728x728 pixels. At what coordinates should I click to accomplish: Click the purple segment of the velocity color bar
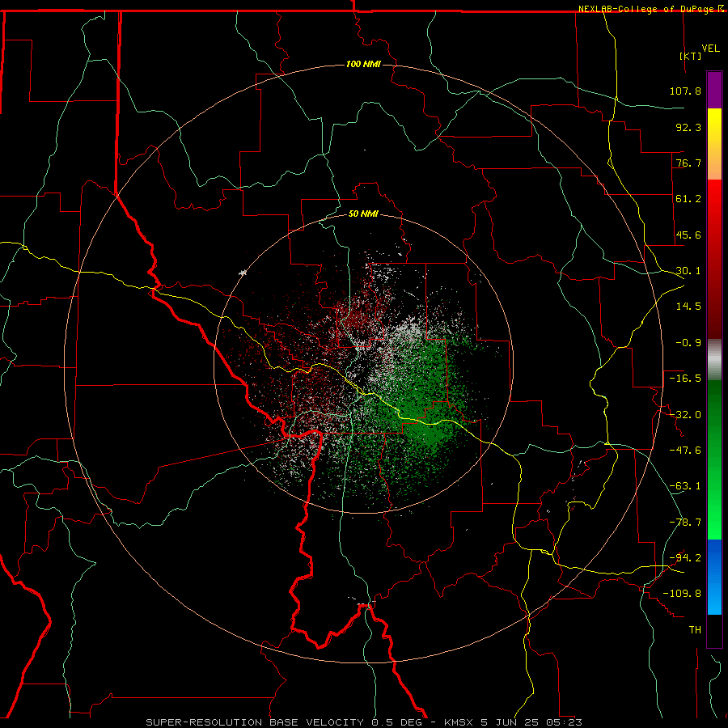coord(714,90)
